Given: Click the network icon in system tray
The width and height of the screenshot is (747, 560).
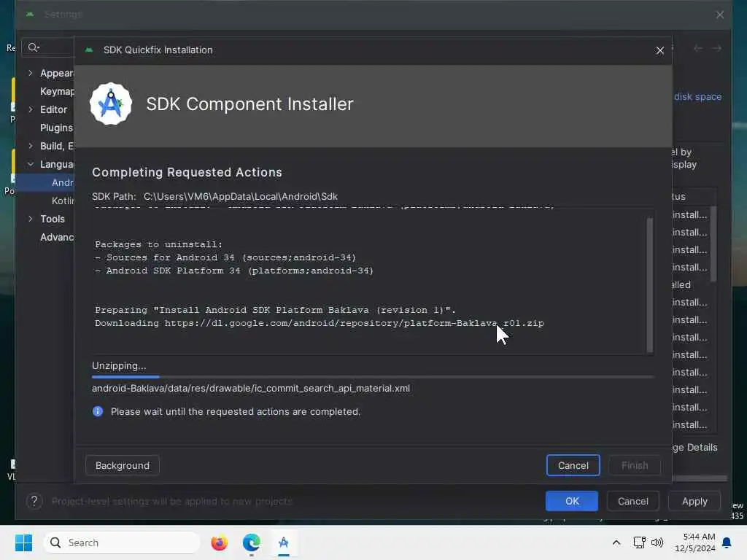Looking at the screenshot, I should pos(639,542).
